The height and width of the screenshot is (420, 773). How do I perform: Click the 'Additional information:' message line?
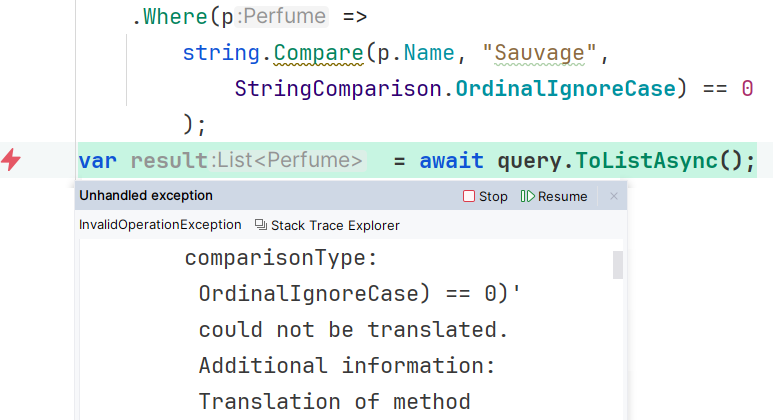(347, 366)
